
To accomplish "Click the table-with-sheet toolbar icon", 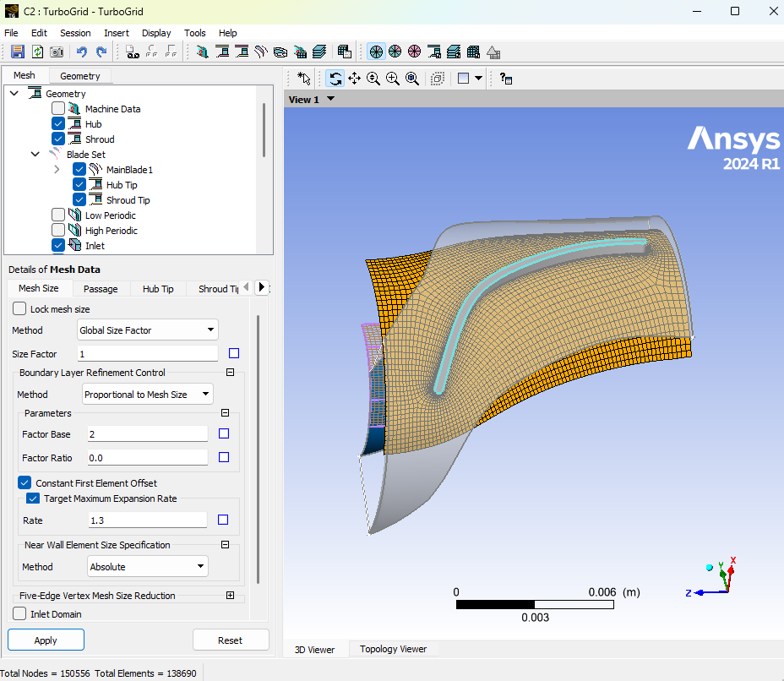I will coord(344,52).
